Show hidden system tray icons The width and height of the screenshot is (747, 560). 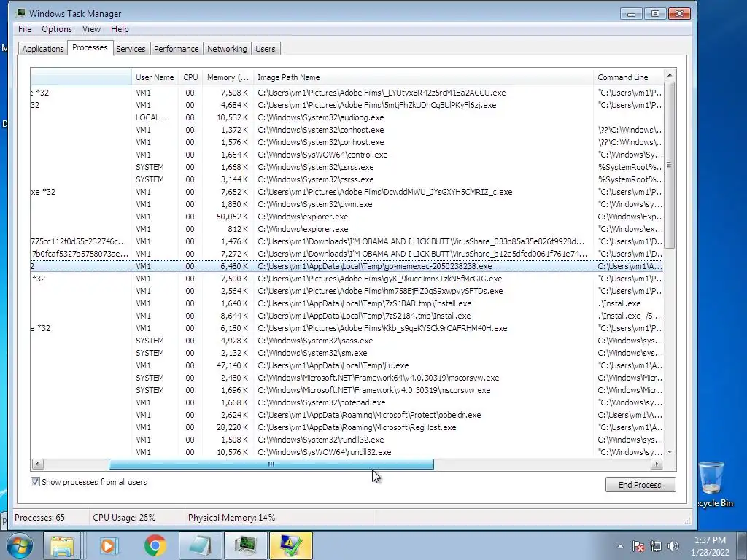pyautogui.click(x=620, y=546)
